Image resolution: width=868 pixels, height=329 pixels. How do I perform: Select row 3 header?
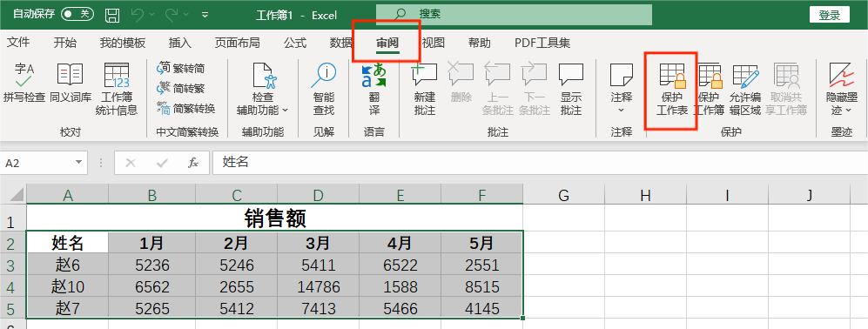[13, 265]
